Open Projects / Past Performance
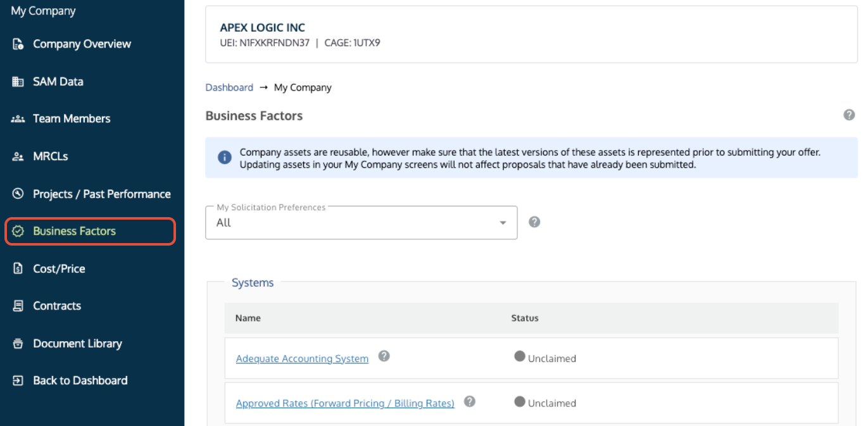This screenshot has height=426, width=868. pyautogui.click(x=102, y=194)
